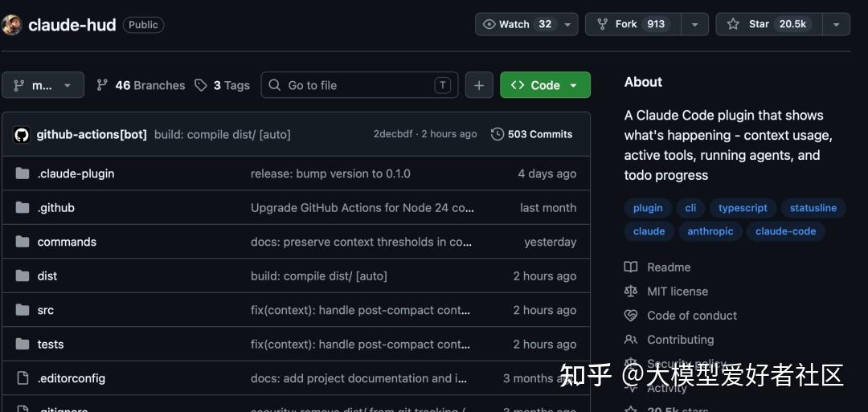The width and height of the screenshot is (868, 412).
Task: Open commit hash 2decbdf
Action: 392,134
